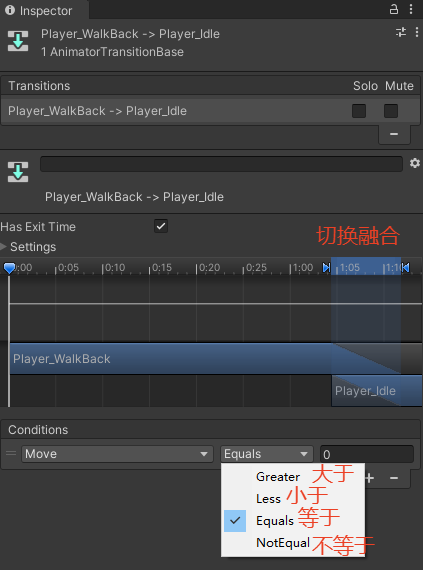Toggle Solo for Player_WalkBack -> Player_Idle
This screenshot has width=423, height=570.
(359, 111)
